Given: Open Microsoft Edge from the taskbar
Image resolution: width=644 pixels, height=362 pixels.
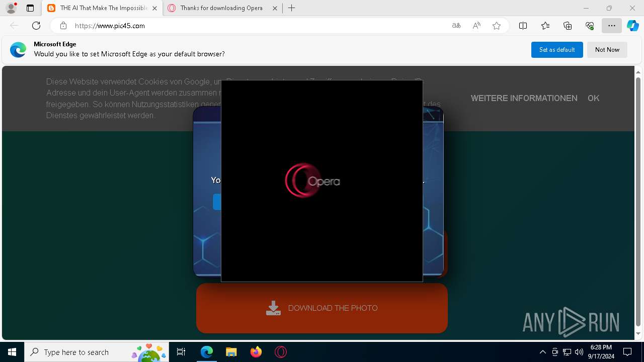Looking at the screenshot, I should (207, 352).
